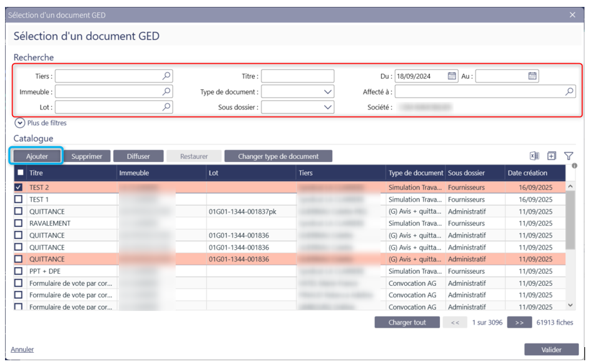602x364 pixels.
Task: Sort by Date création column header
Action: click(527, 173)
